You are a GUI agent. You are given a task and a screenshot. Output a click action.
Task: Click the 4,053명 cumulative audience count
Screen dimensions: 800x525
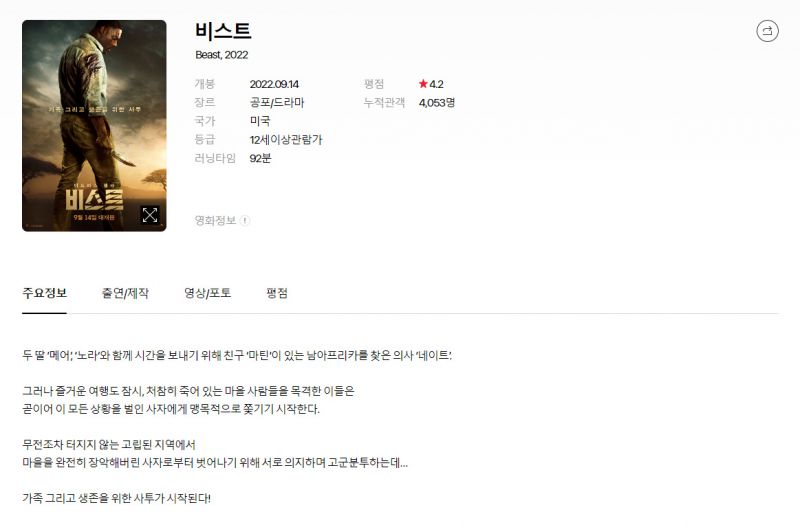click(x=437, y=103)
